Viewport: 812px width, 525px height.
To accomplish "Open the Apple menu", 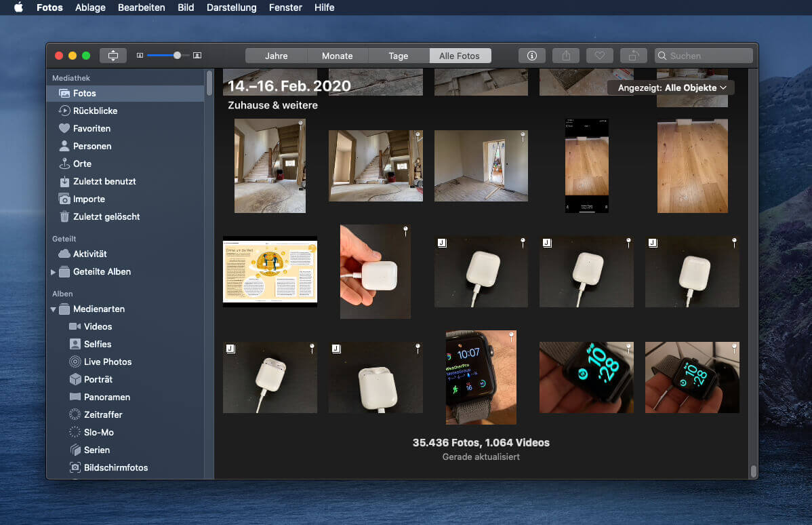I will (18, 7).
